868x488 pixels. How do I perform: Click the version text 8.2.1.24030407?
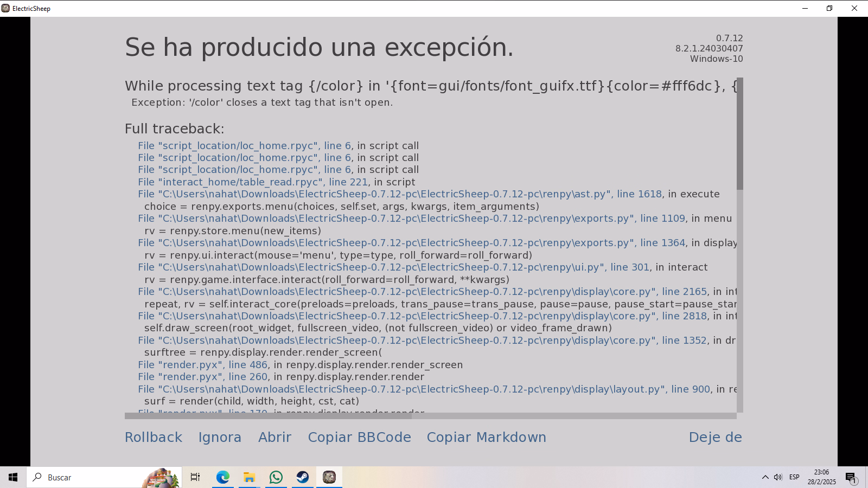709,48
